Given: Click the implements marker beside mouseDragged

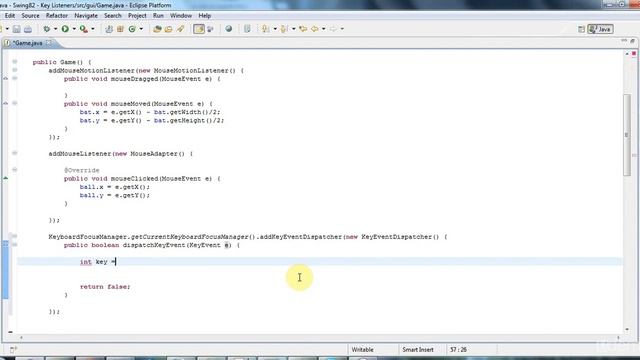Looking at the screenshot, I should click(x=6, y=78).
